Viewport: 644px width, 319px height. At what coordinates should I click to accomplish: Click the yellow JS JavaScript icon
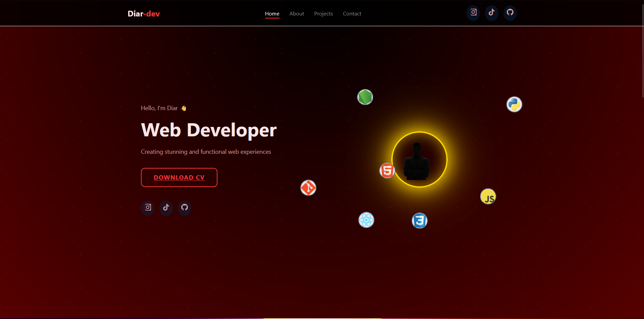point(488,197)
